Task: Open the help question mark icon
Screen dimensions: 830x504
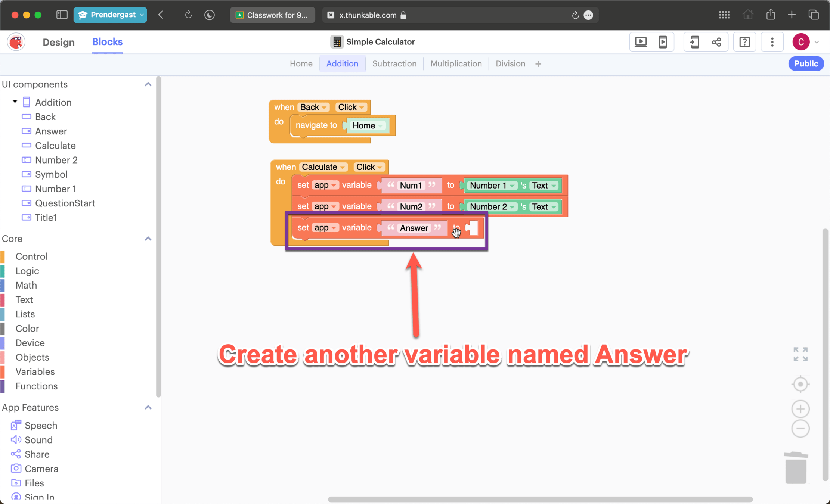Action: pos(744,42)
